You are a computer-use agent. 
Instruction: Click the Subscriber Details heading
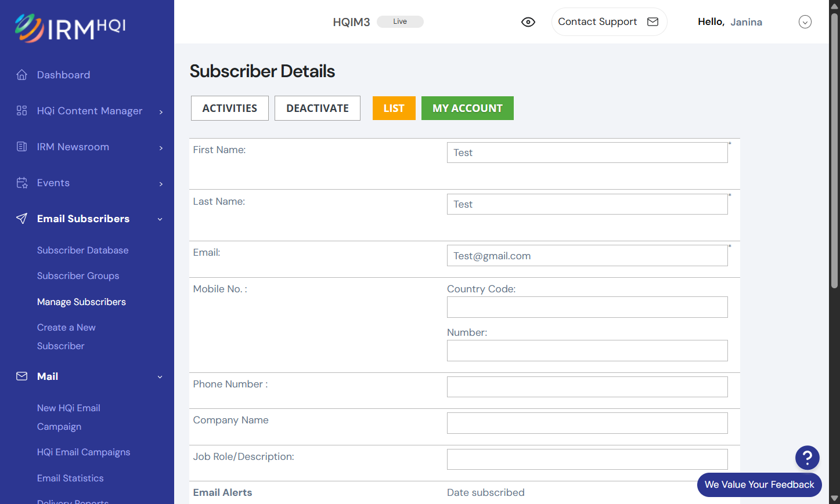(262, 71)
